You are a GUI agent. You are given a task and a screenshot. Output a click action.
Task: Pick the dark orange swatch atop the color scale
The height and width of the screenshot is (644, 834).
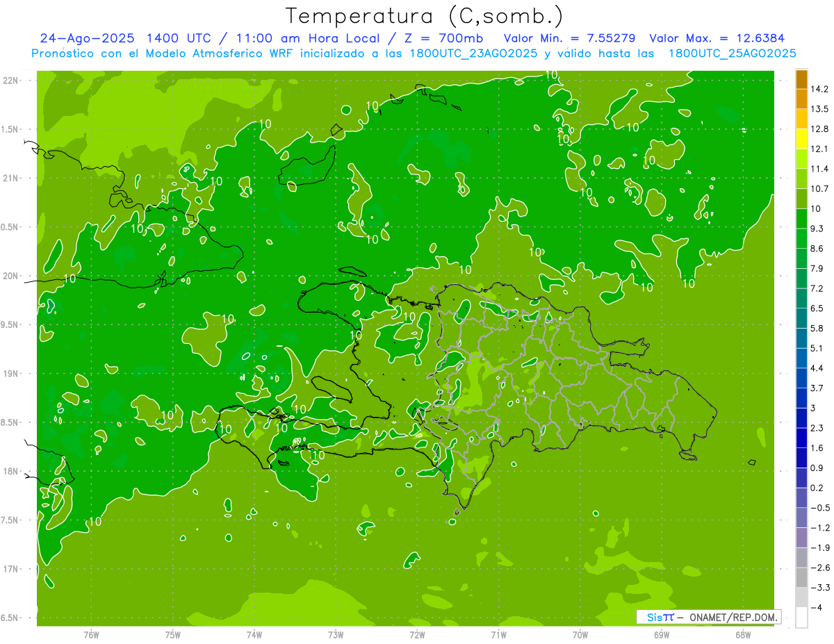click(801, 79)
